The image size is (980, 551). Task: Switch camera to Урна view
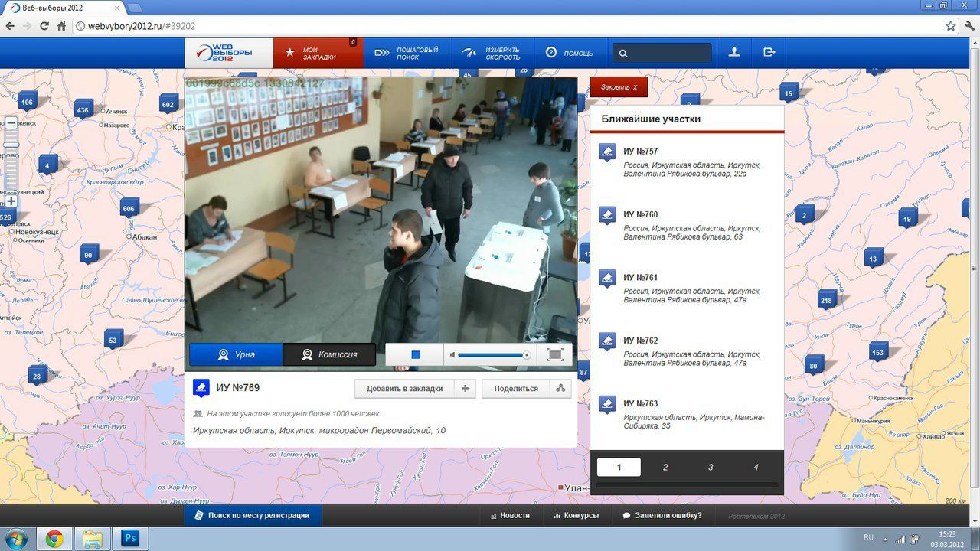(x=237, y=355)
